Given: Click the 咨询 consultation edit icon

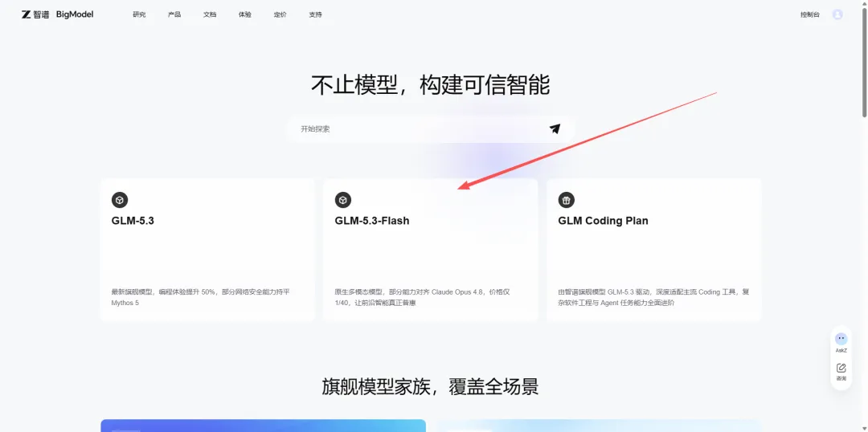Looking at the screenshot, I should tap(841, 368).
